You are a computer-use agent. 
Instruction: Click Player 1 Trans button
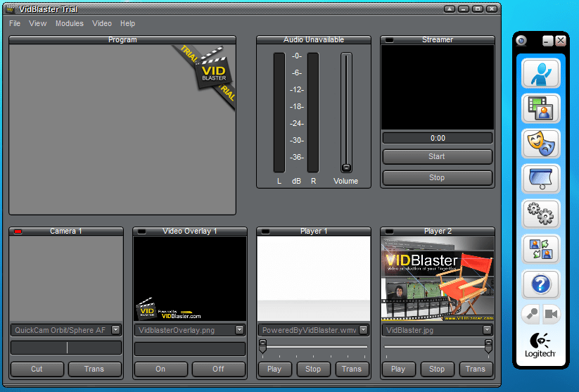[352, 369]
